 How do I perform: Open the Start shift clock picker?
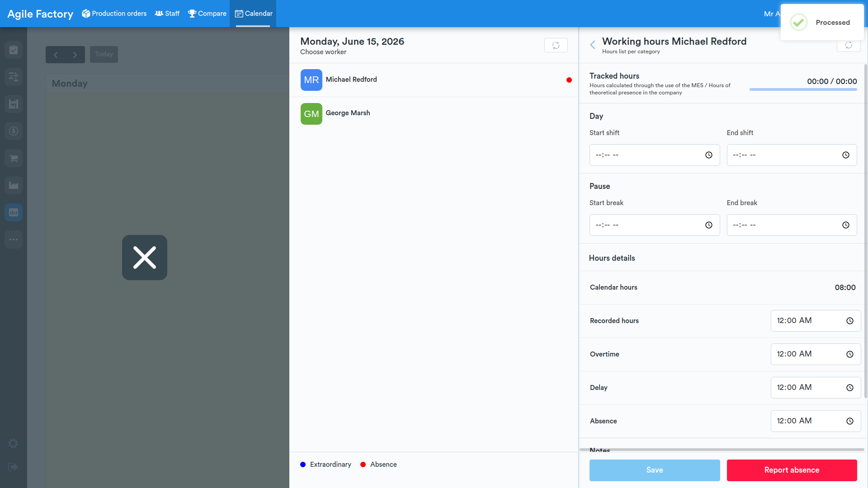pos(709,155)
